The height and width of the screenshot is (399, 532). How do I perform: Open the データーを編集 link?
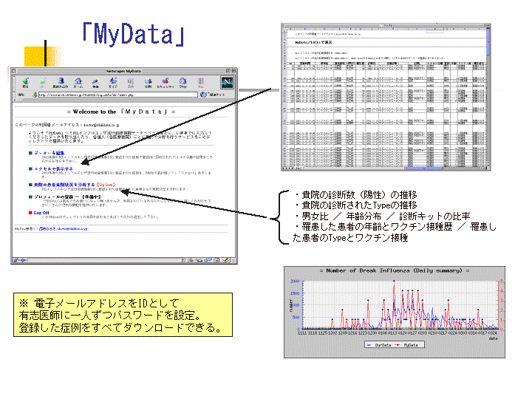(x=48, y=151)
